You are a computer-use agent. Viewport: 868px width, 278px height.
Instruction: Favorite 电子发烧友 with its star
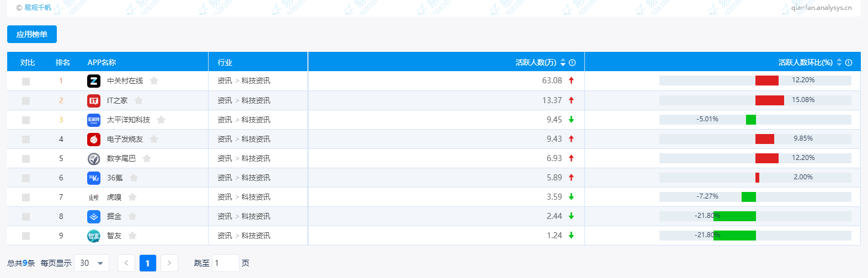[x=154, y=138]
